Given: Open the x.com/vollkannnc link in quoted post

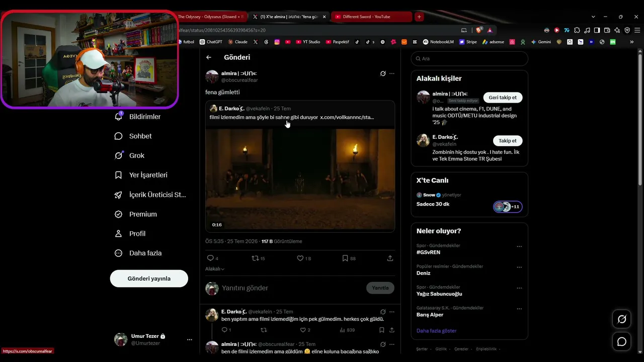Looking at the screenshot, I should pyautogui.click(x=347, y=117).
